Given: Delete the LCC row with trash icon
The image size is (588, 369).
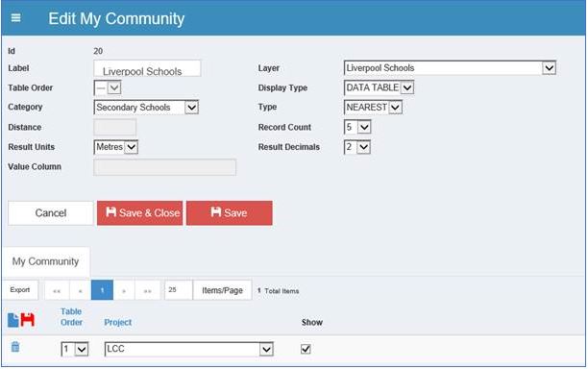Looking at the screenshot, I should click(15, 347).
